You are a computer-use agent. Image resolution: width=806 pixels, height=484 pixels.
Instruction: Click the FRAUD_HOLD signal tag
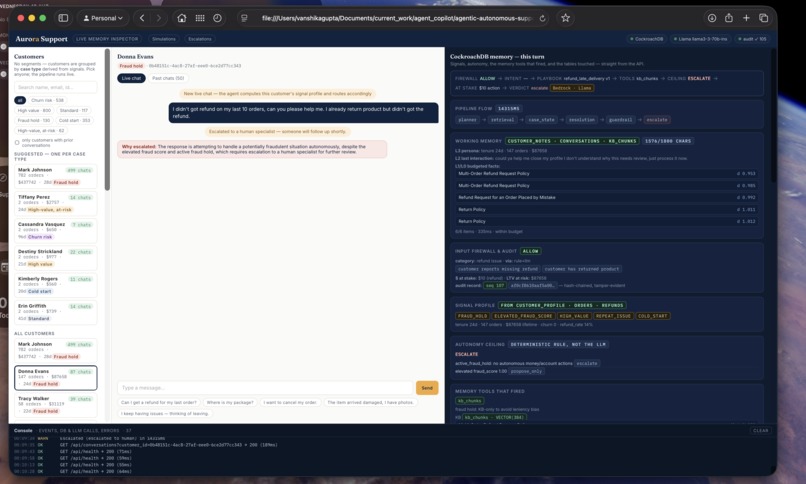click(x=472, y=316)
